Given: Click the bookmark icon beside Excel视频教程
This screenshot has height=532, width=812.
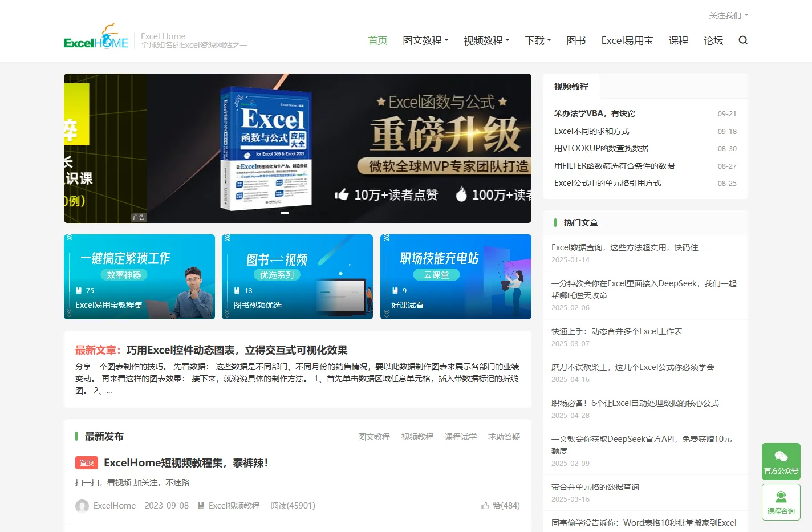Looking at the screenshot, I should [201, 506].
